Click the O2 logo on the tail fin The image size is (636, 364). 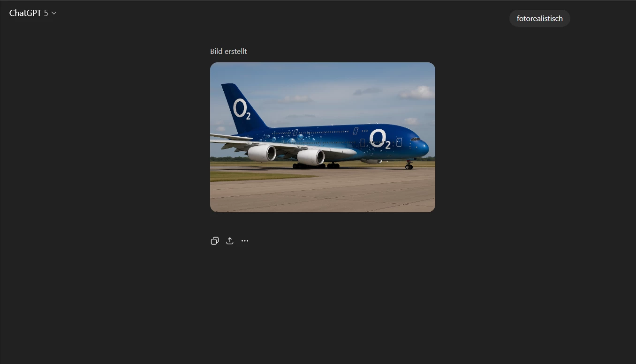coord(242,109)
